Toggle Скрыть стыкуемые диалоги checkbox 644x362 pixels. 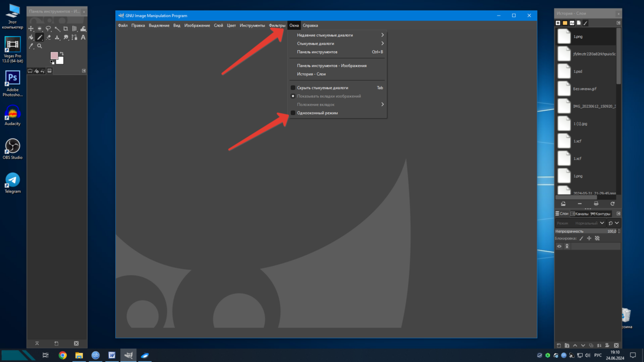tap(293, 87)
